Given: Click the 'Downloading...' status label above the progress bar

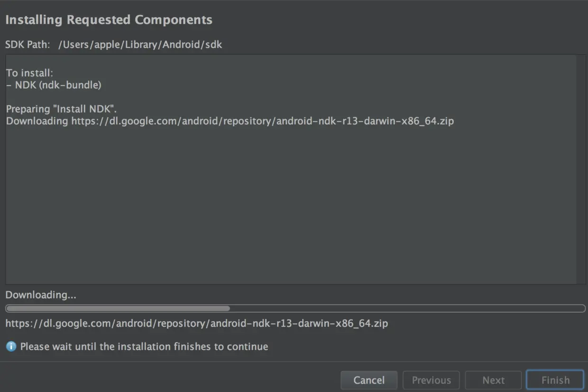Looking at the screenshot, I should click(41, 295).
